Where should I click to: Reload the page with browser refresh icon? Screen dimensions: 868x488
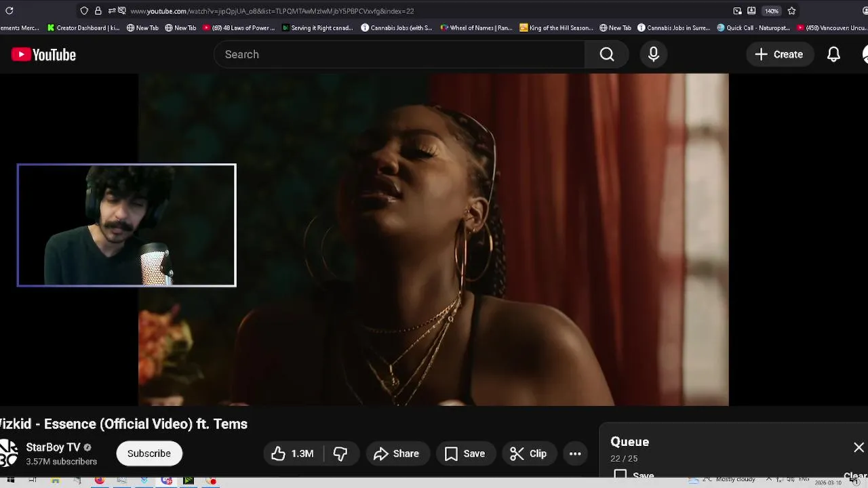[9, 11]
